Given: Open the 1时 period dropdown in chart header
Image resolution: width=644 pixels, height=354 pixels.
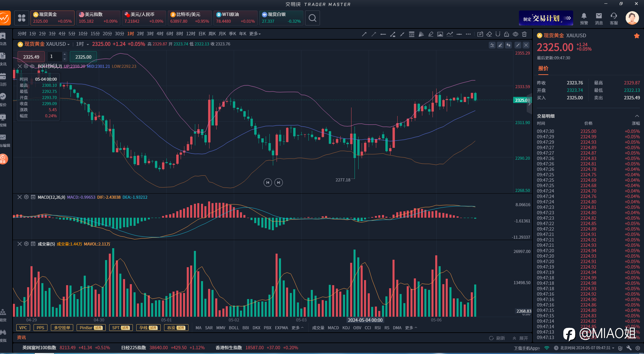Looking at the screenshot, I should [82, 44].
